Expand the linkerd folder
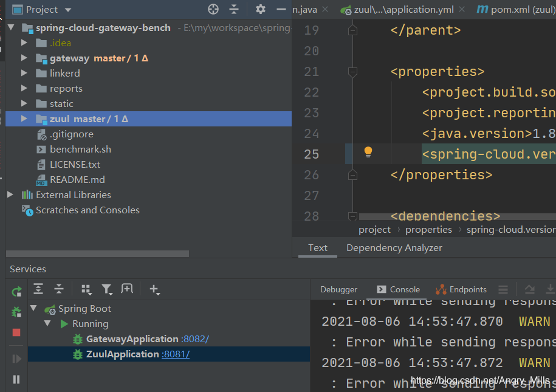 click(x=24, y=73)
